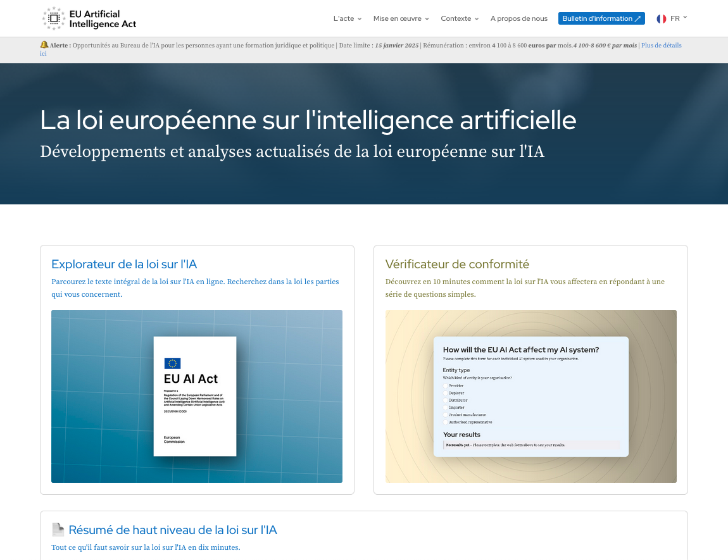
Task: Open Explorateur de la loi sur l'IA heading
Action: (x=124, y=264)
